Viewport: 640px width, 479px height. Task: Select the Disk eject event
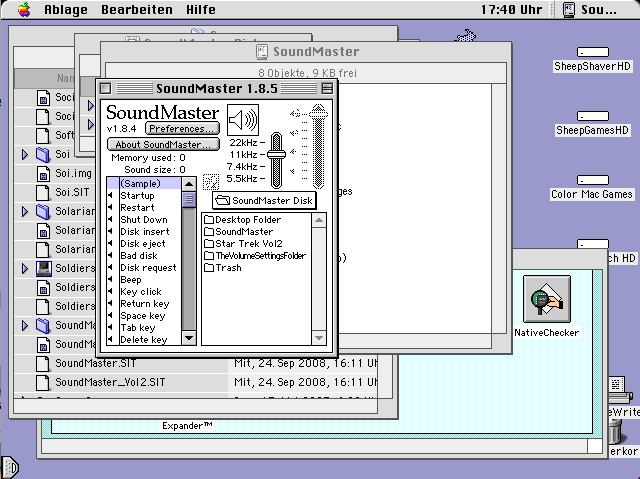pyautogui.click(x=143, y=244)
